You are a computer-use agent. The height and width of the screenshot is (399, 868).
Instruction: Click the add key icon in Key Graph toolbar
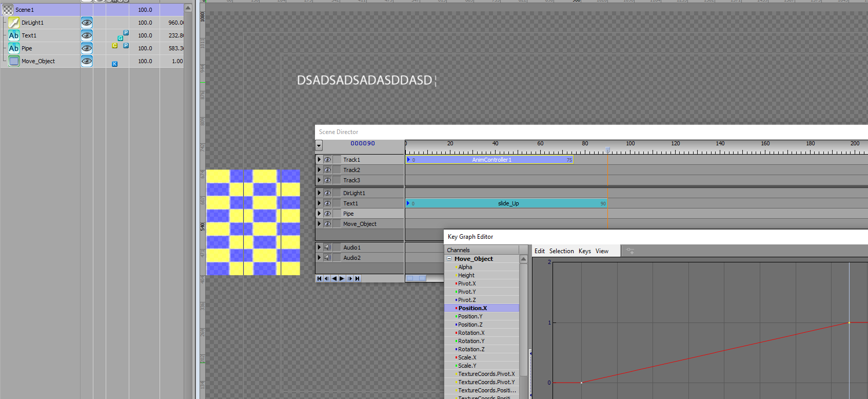click(x=630, y=251)
